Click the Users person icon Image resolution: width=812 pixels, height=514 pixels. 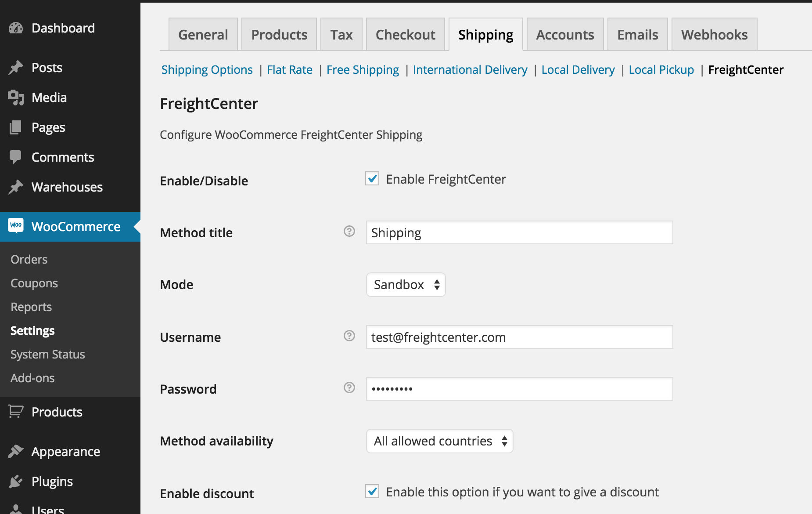(x=16, y=509)
